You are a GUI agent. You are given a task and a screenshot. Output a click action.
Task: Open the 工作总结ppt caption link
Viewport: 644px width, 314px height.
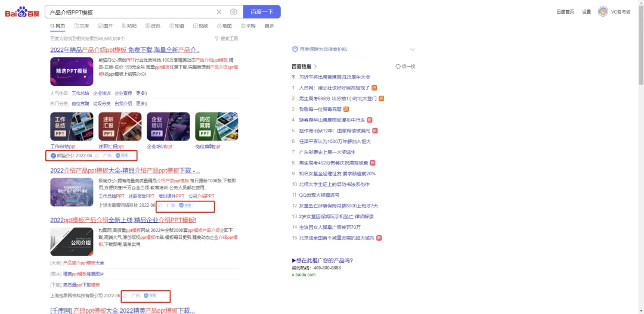pyautogui.click(x=63, y=146)
